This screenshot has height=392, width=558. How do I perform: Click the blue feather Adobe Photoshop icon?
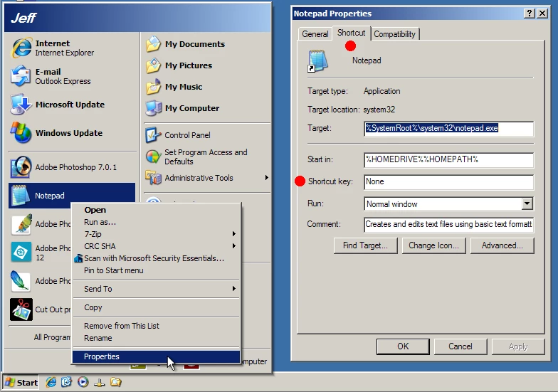click(21, 281)
